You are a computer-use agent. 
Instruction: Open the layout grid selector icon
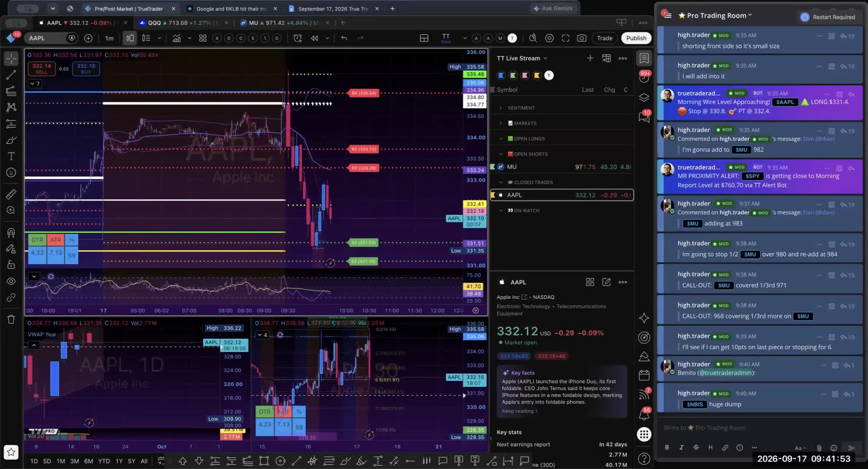pos(424,38)
